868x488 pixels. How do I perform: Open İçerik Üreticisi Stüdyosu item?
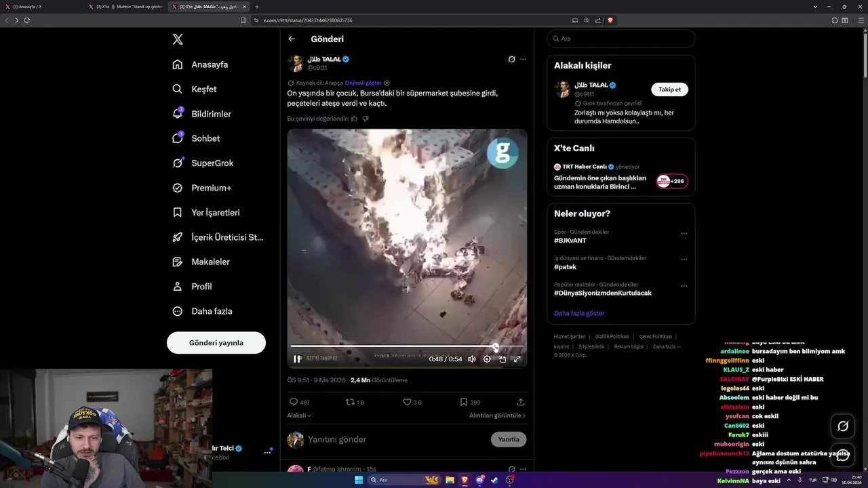click(218, 237)
